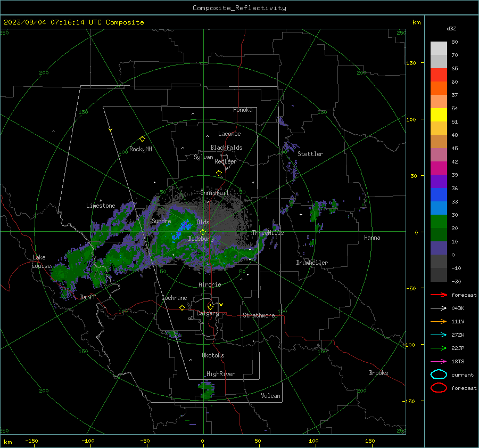Click the Airdrie city label
The width and height of the screenshot is (479, 448).
(210, 284)
